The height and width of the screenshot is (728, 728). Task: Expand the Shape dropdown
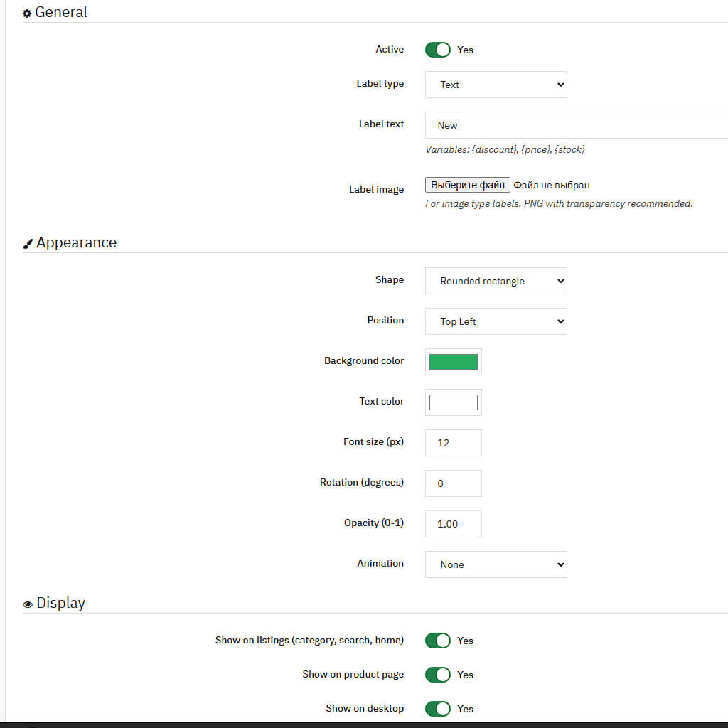click(x=496, y=281)
